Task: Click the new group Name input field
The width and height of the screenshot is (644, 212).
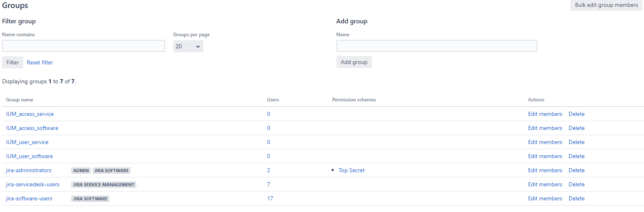Action: (x=436, y=46)
